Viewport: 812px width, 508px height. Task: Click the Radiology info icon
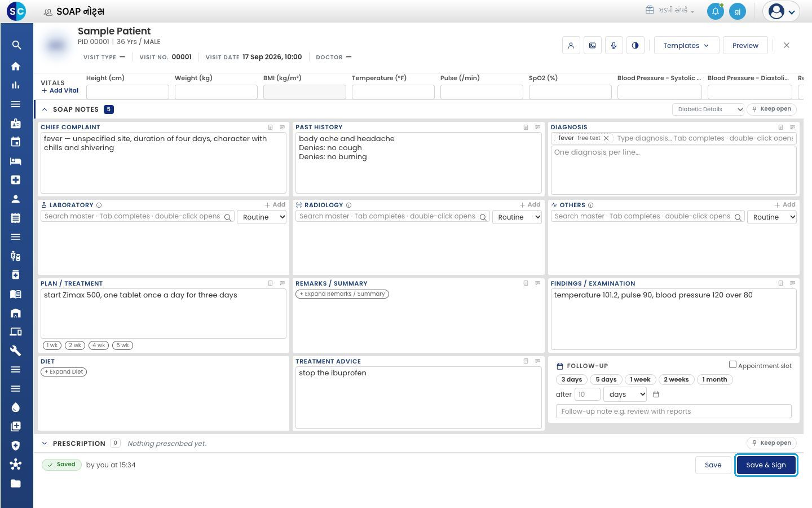(x=348, y=205)
